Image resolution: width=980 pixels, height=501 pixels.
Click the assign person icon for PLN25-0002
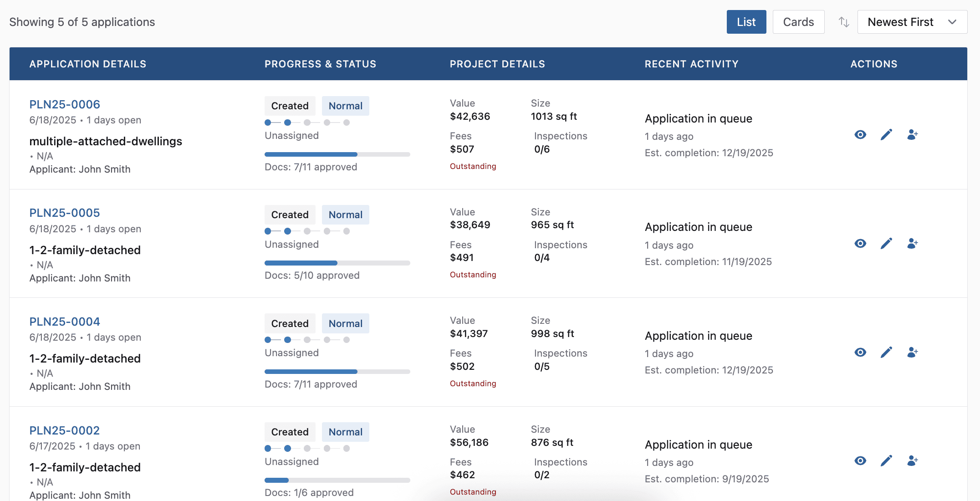[x=912, y=461]
